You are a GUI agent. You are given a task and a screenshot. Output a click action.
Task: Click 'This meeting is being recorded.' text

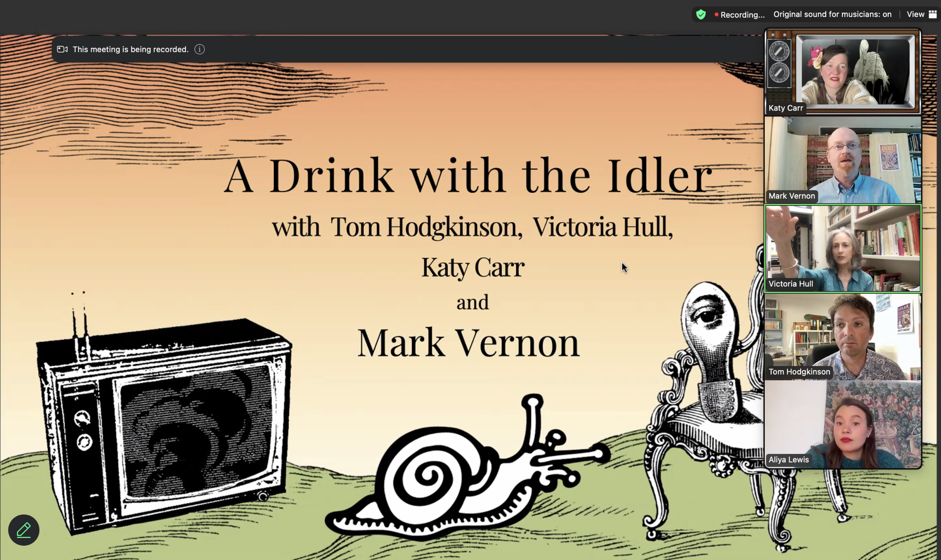point(130,49)
